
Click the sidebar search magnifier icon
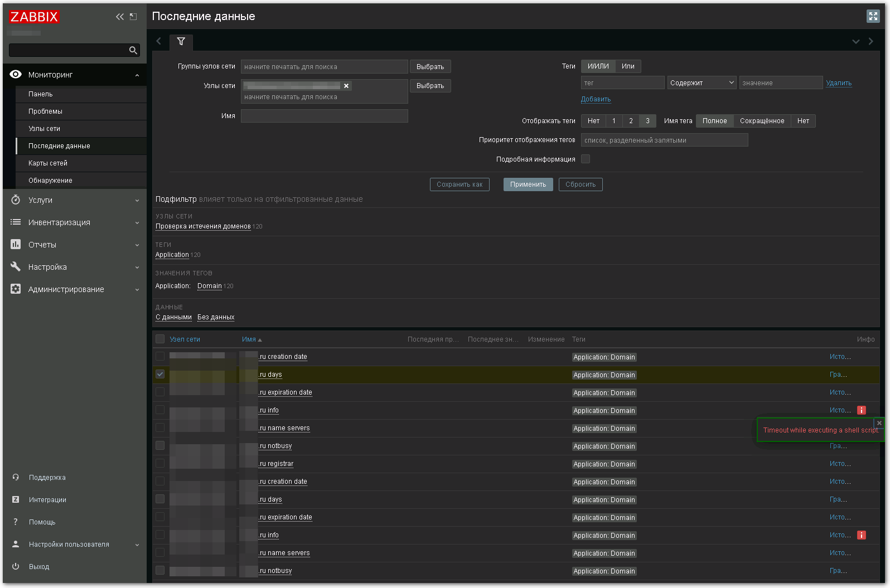click(x=133, y=50)
